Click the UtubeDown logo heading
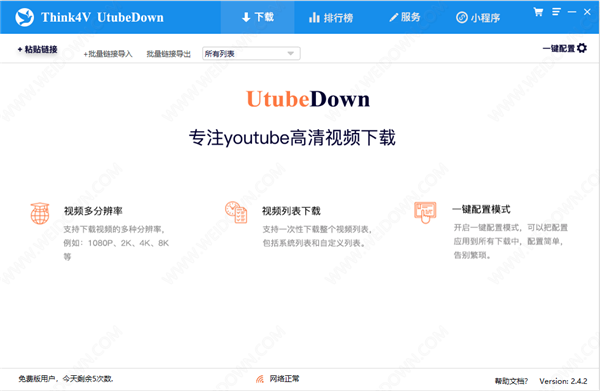Viewport: 600px width, 391px height. click(308, 99)
